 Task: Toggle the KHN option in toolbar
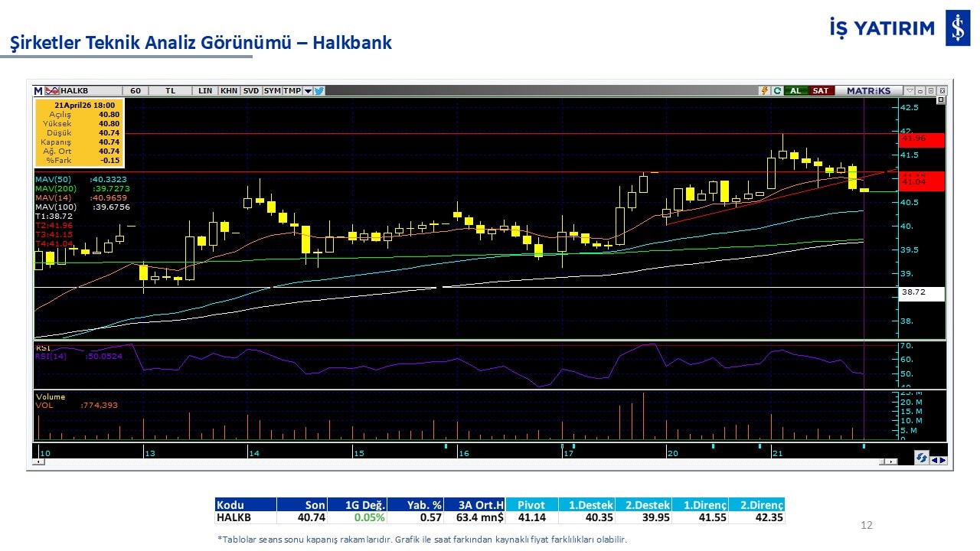(x=228, y=90)
